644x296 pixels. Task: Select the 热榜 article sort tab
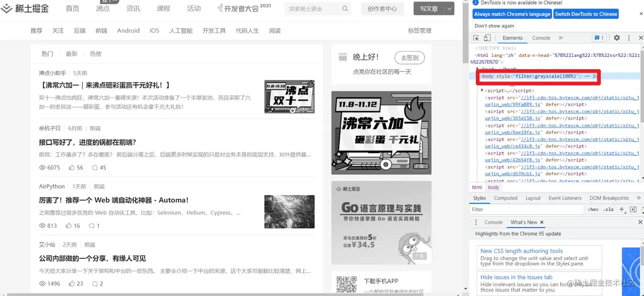(x=96, y=54)
